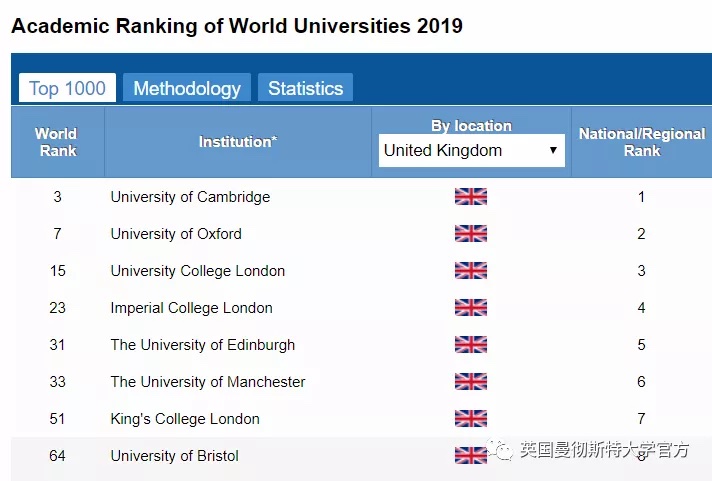712x481 pixels.
Task: Select national rank 6 in Manchester row
Action: pos(641,382)
